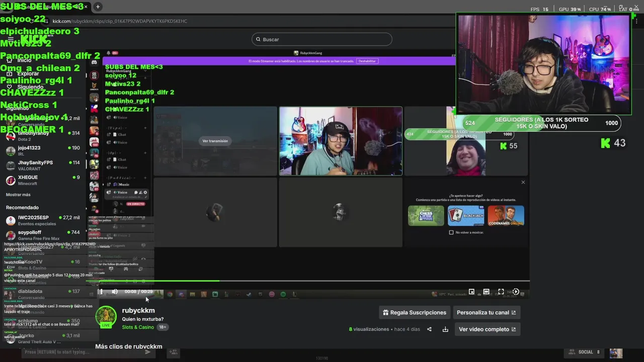Focus the Buscar search field
644x362 pixels.
[322, 39]
